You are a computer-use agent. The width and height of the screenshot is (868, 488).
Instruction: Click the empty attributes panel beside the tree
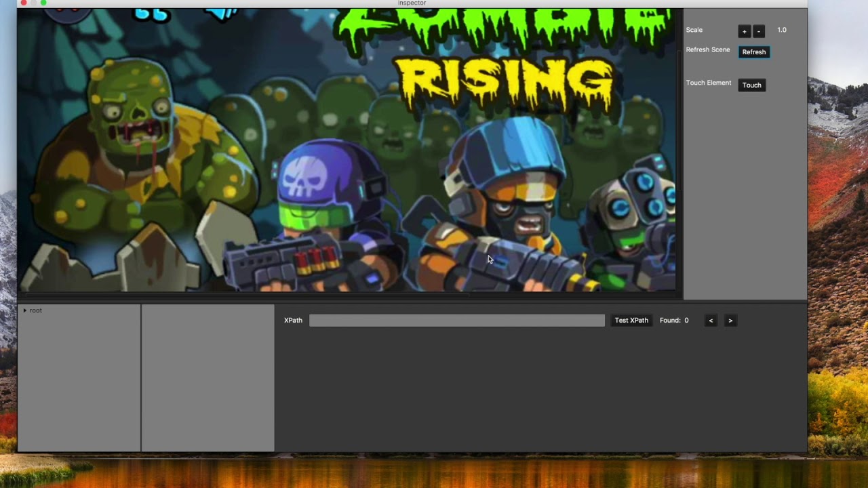pyautogui.click(x=207, y=376)
